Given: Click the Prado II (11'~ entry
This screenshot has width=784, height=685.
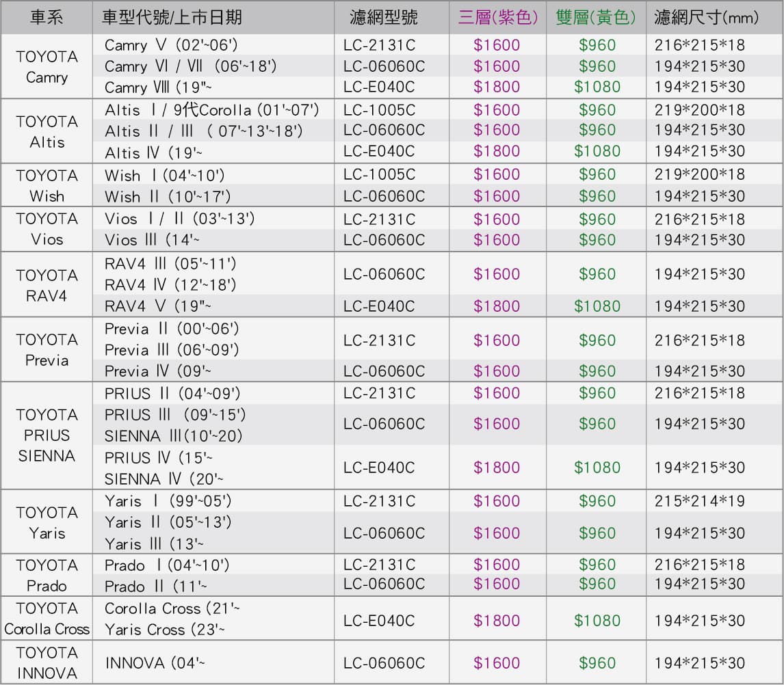Looking at the screenshot, I should click(x=155, y=586).
